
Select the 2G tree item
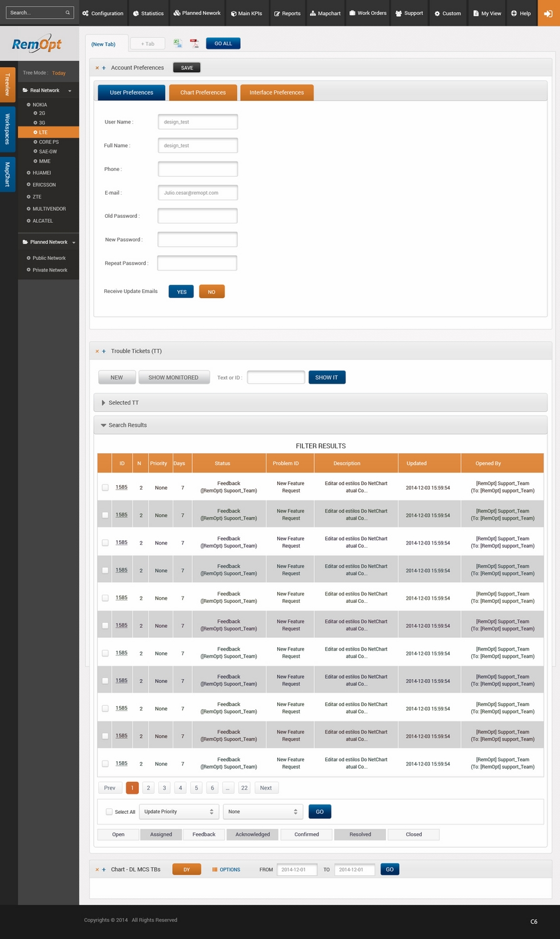coord(42,113)
